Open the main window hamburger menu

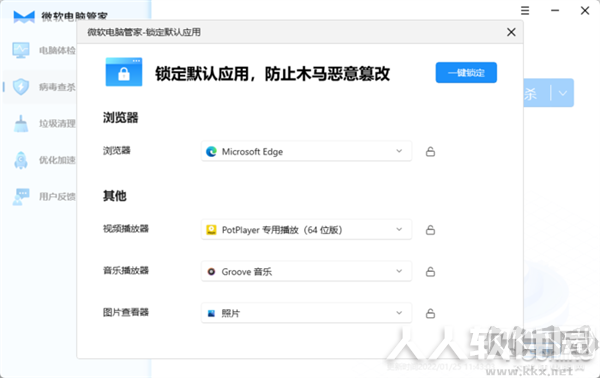(525, 11)
